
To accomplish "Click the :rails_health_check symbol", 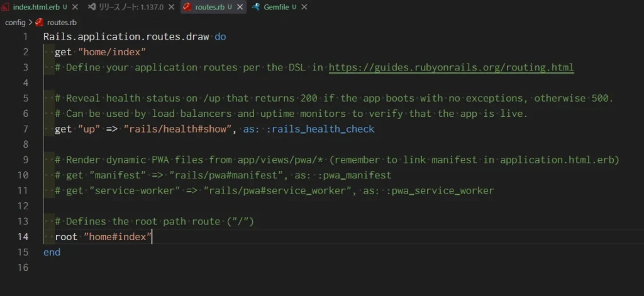I will click(320, 129).
